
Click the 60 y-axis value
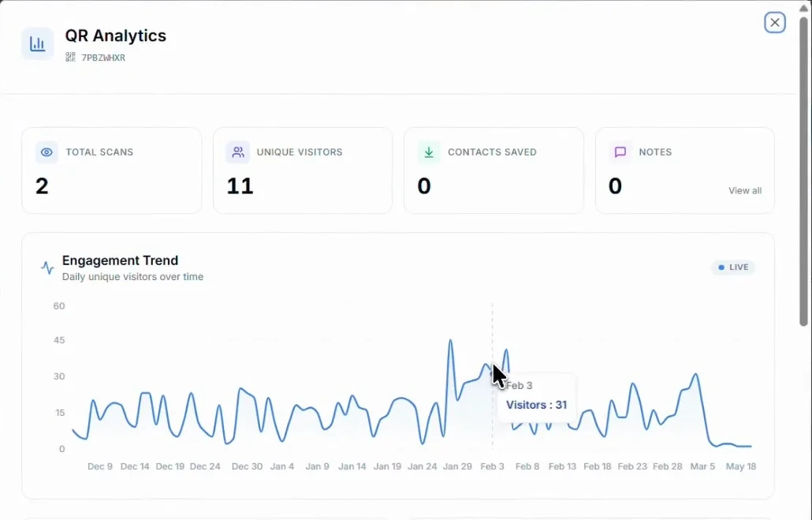pos(59,305)
